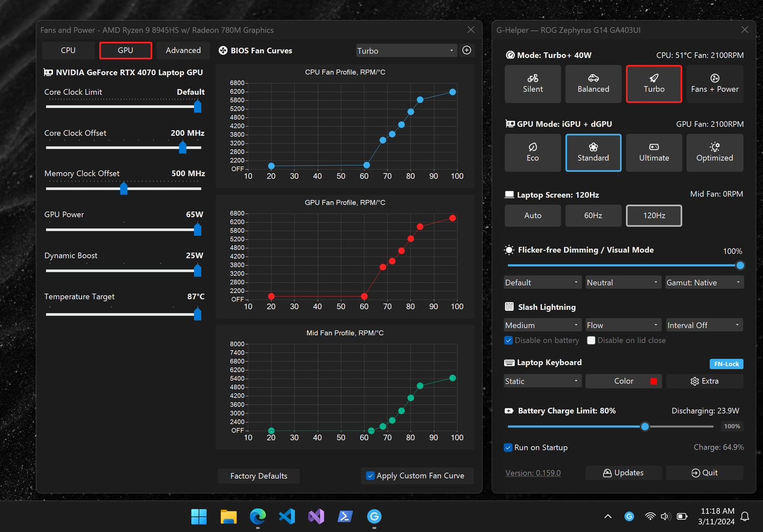Enable Disable on lid close

coord(591,340)
